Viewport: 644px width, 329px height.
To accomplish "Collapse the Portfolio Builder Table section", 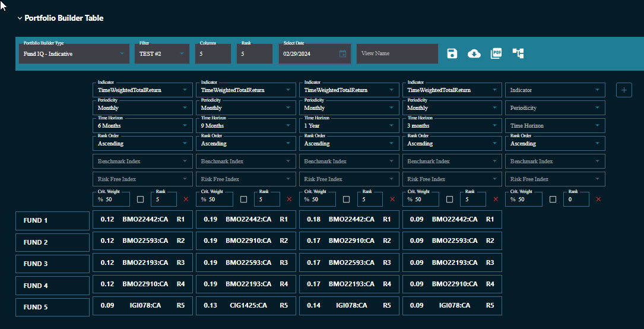I will [x=20, y=18].
